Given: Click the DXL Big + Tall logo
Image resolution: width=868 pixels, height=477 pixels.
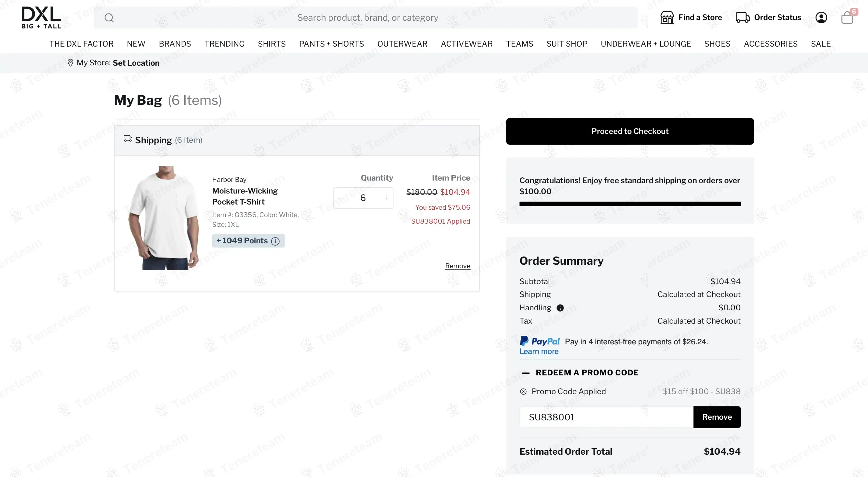Looking at the screenshot, I should tap(41, 17).
